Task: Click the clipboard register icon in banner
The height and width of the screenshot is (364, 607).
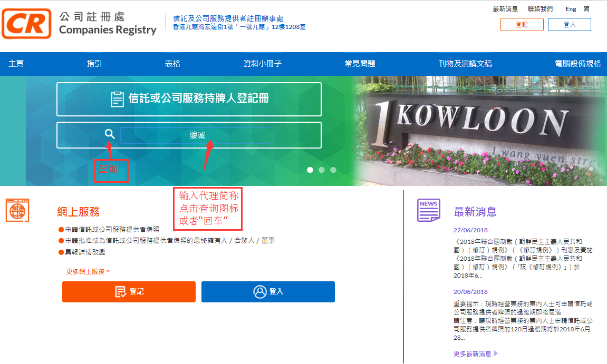Action: pos(117,99)
